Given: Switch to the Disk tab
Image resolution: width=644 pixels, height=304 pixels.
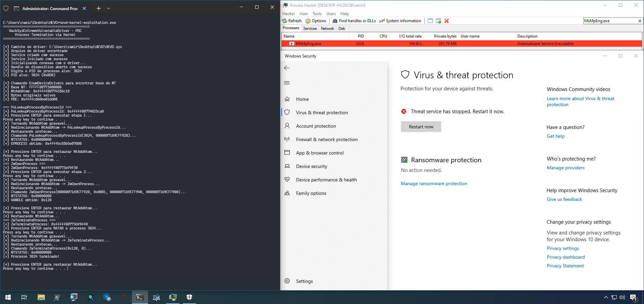Looking at the screenshot, I should click(x=342, y=29).
